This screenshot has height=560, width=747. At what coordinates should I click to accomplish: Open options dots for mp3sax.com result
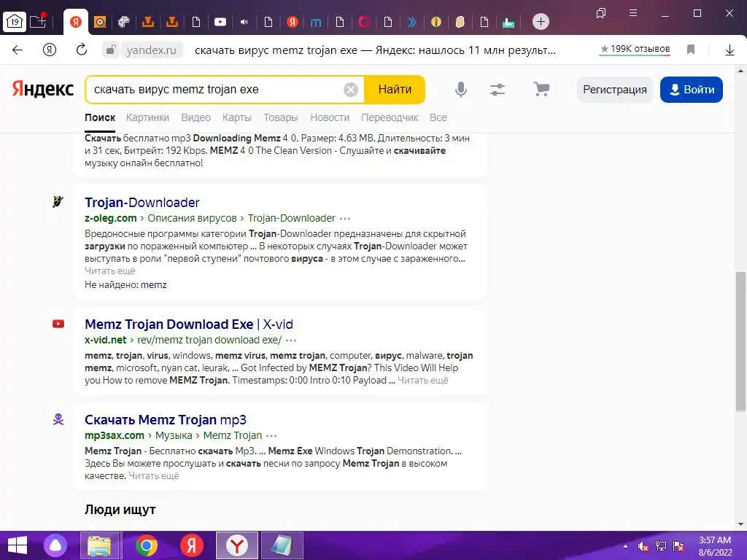271,436
